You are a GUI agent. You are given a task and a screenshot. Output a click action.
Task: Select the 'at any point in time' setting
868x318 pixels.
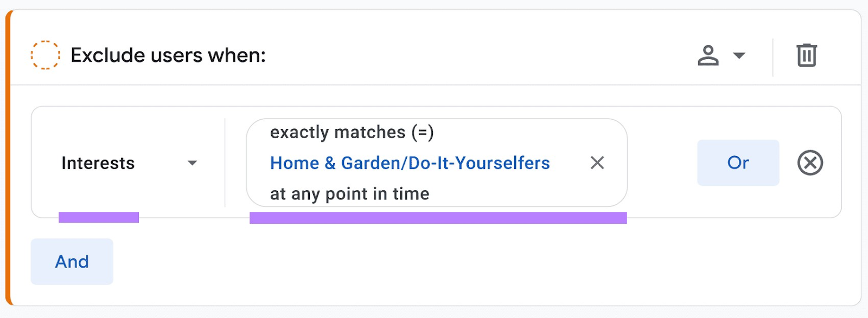(349, 193)
